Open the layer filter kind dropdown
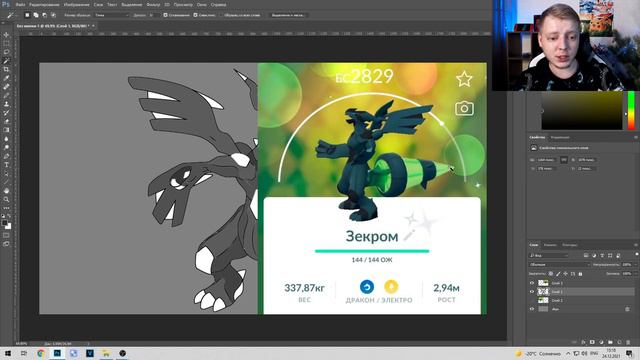The width and height of the screenshot is (640, 360). click(549, 256)
